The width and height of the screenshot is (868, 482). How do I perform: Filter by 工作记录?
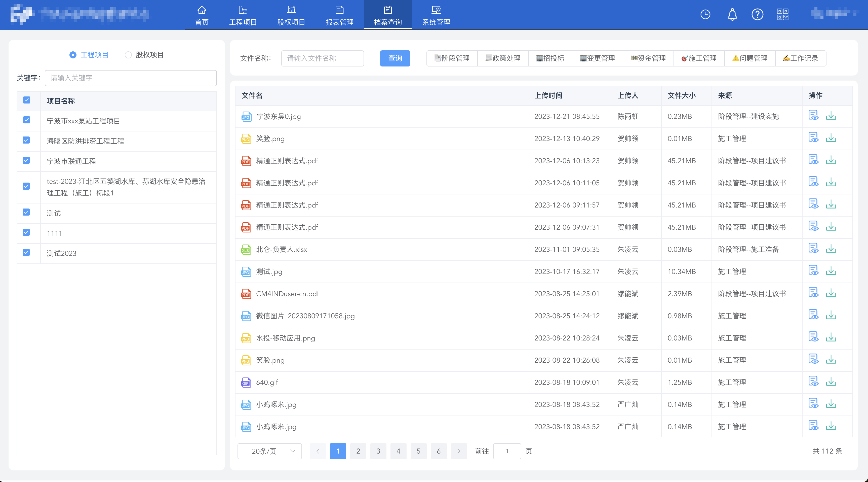(801, 58)
